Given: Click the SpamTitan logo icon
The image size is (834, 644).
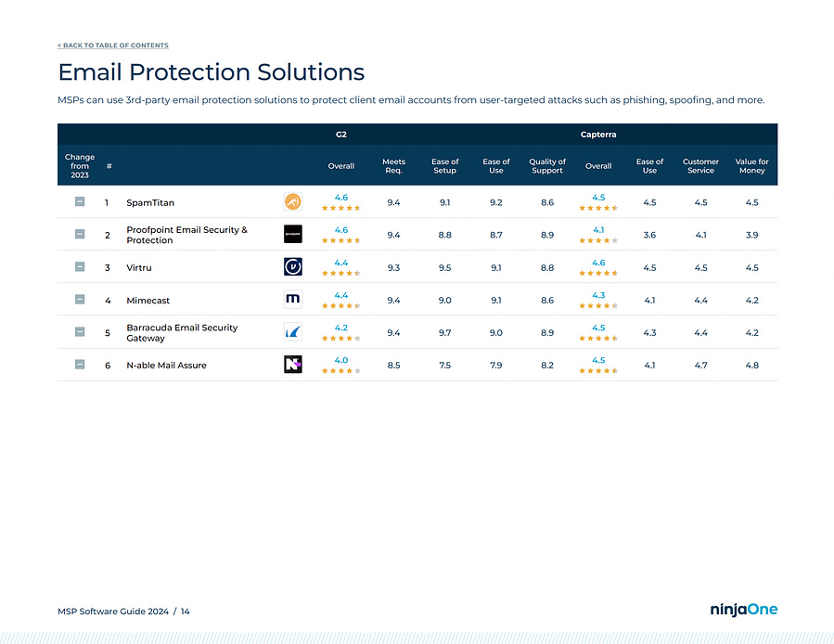Looking at the screenshot, I should [292, 202].
